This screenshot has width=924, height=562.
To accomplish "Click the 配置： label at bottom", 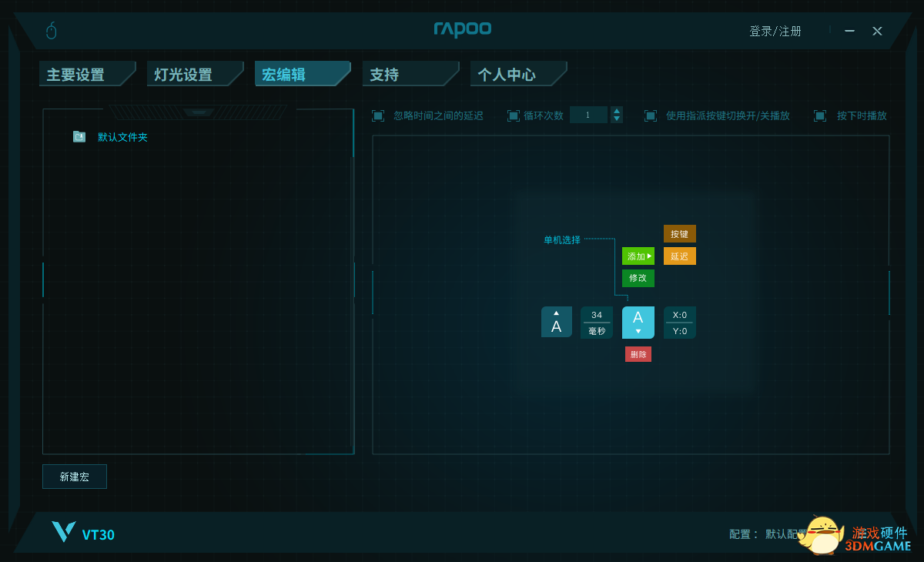I will (x=745, y=534).
